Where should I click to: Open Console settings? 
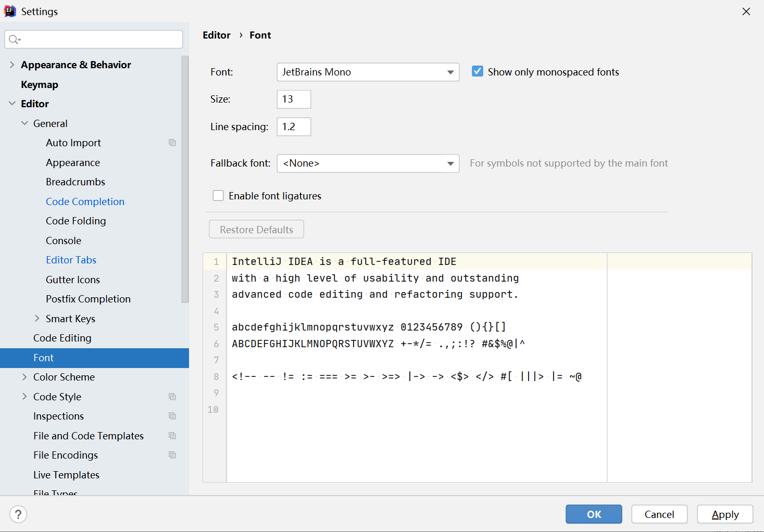[64, 240]
